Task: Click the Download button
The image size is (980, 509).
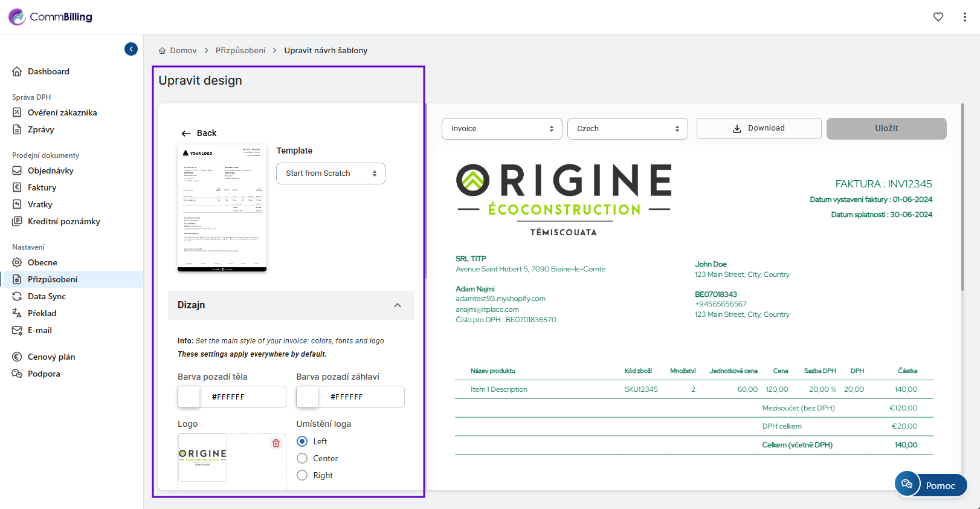Action: pos(758,128)
